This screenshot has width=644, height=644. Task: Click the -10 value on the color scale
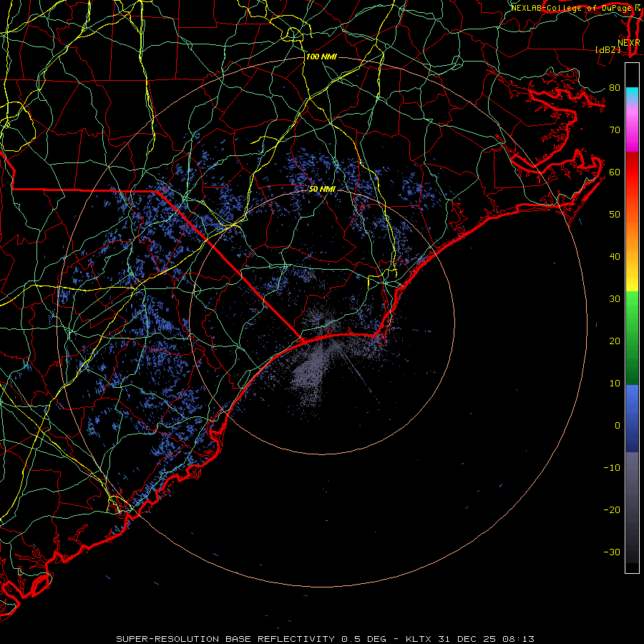(612, 468)
